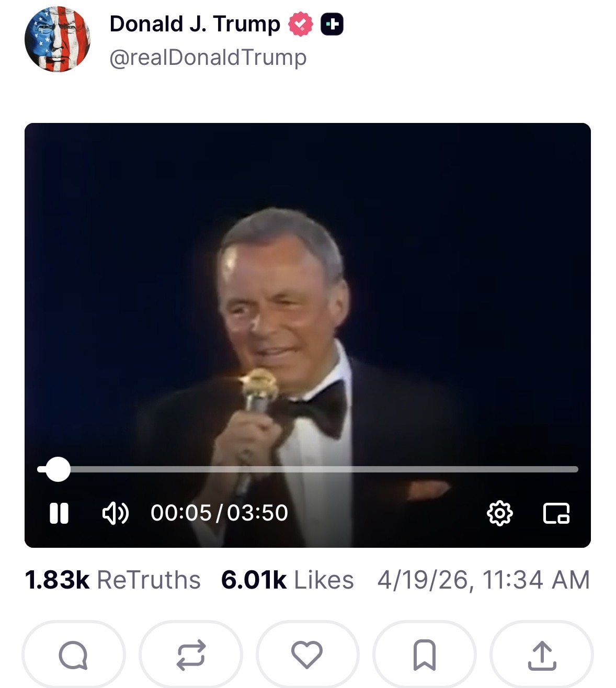The height and width of the screenshot is (688, 616).
Task: Bookmark this post
Action: point(424,655)
